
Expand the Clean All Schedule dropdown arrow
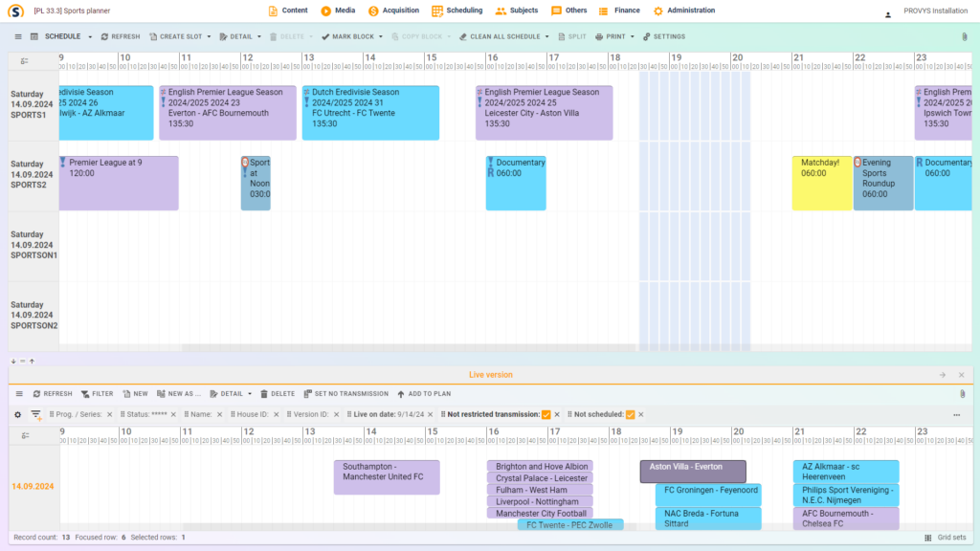click(546, 37)
